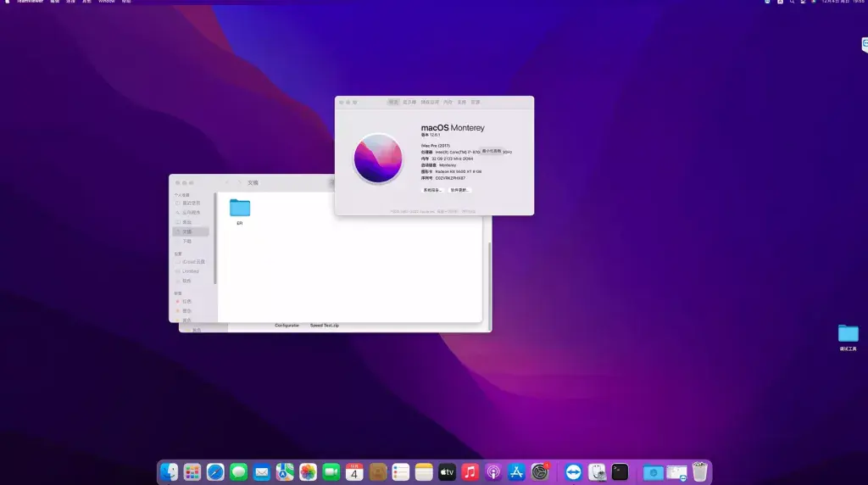Open App Store in the Dock
868x485 pixels.
(516, 471)
